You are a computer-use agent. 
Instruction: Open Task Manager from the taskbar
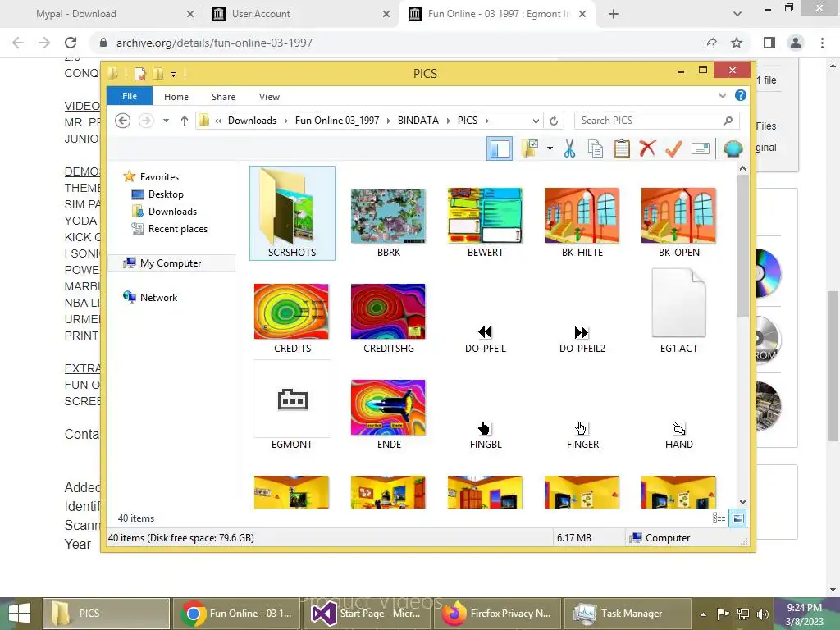[x=627, y=614]
